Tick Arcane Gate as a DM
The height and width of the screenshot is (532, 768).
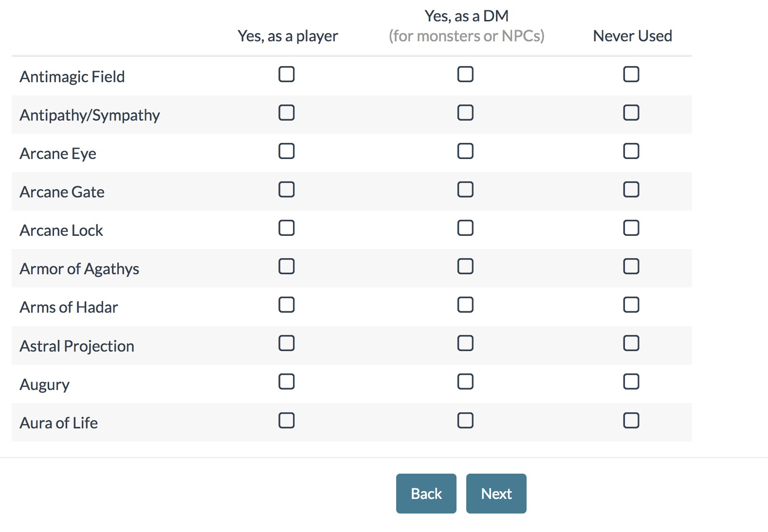[x=465, y=190]
